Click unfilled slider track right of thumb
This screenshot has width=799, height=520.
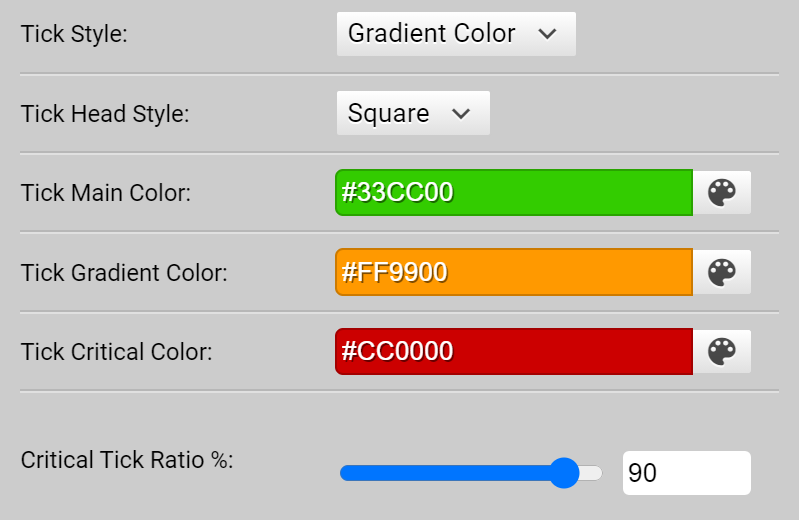click(x=591, y=473)
